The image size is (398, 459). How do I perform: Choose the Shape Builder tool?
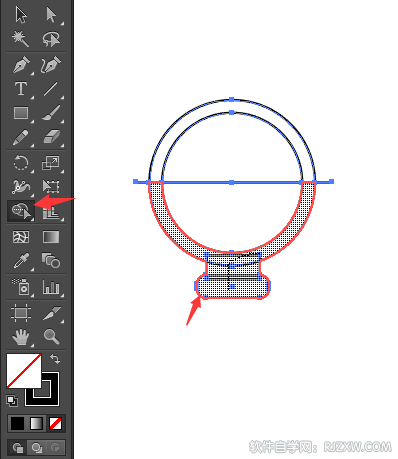(21, 211)
